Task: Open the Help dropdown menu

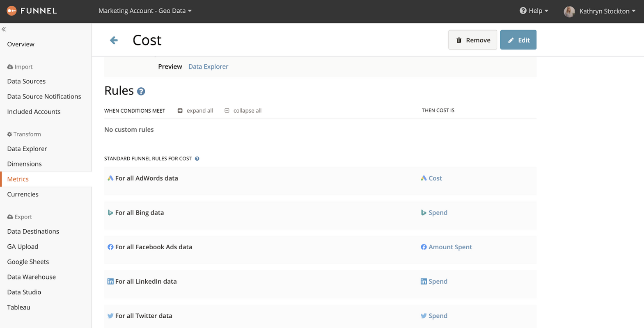Action: click(534, 11)
